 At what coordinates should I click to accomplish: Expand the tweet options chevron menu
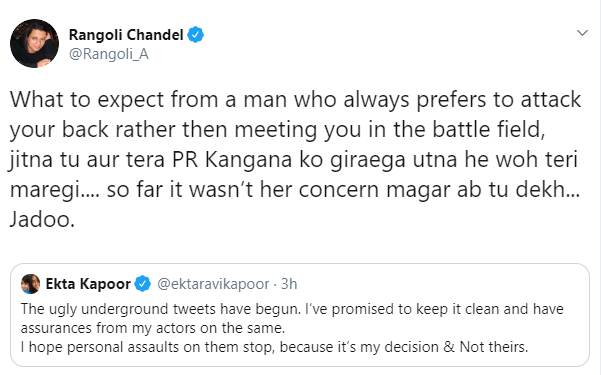point(582,33)
